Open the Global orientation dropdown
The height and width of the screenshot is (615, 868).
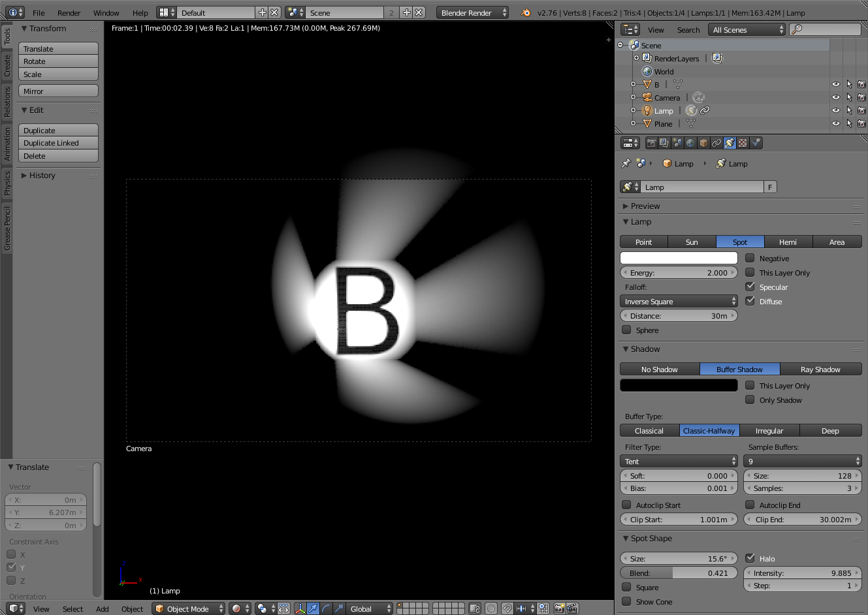369,608
